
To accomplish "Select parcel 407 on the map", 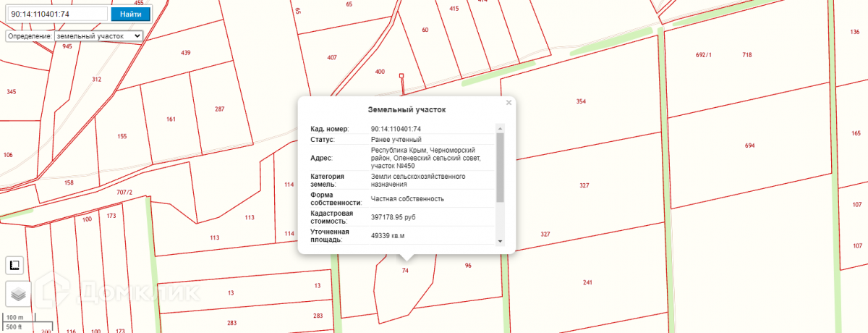I will point(332,57).
